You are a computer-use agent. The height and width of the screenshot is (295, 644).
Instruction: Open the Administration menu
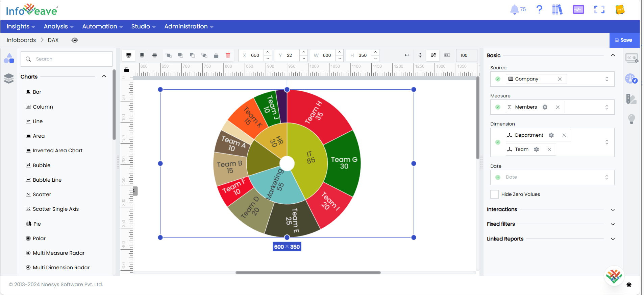coord(189,26)
